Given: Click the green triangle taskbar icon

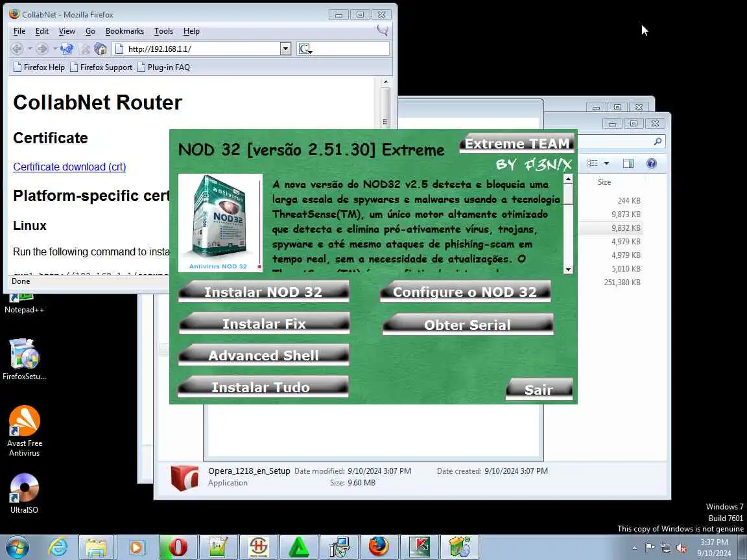Looking at the screenshot, I should [298, 547].
